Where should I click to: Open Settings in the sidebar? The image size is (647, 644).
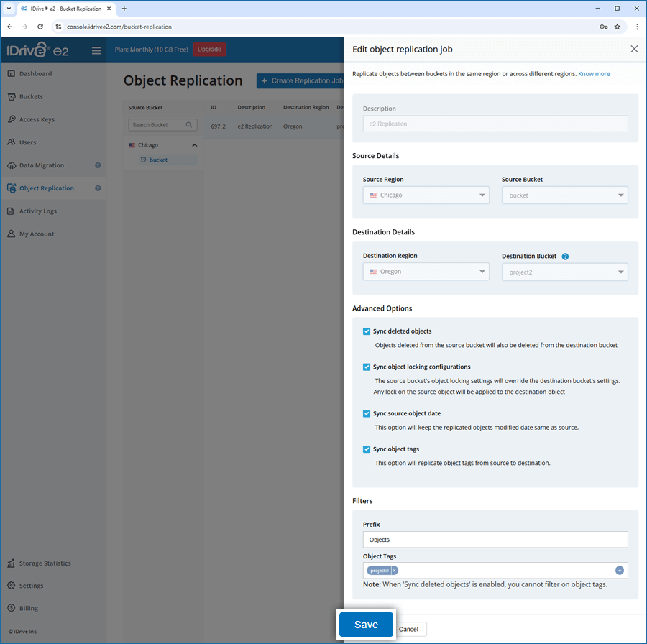[x=31, y=585]
